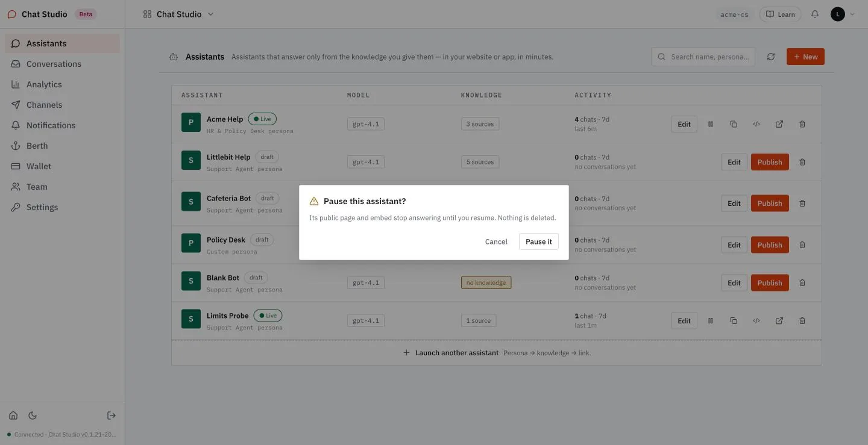Expand the Chat Studio workspace dropdown

178,14
